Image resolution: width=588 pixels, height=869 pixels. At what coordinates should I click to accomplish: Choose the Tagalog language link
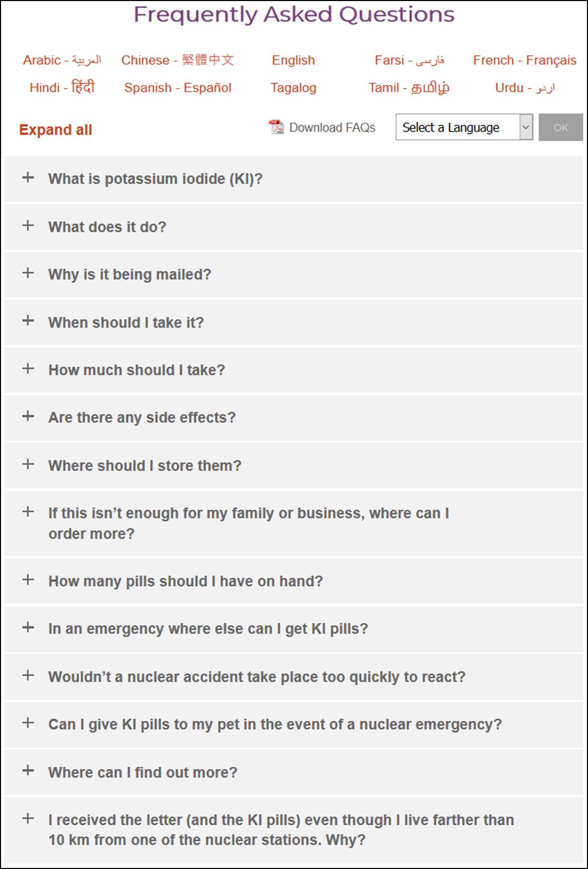coord(293,88)
